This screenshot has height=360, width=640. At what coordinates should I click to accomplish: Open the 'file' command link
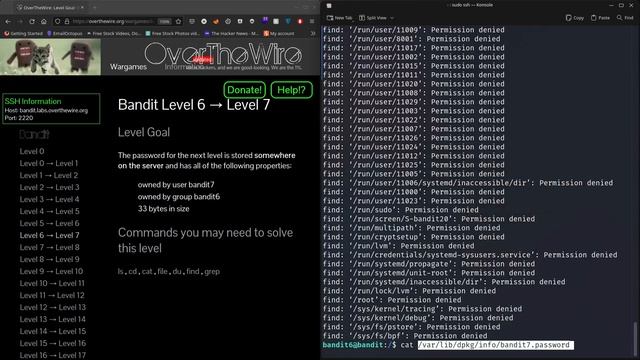click(x=162, y=271)
